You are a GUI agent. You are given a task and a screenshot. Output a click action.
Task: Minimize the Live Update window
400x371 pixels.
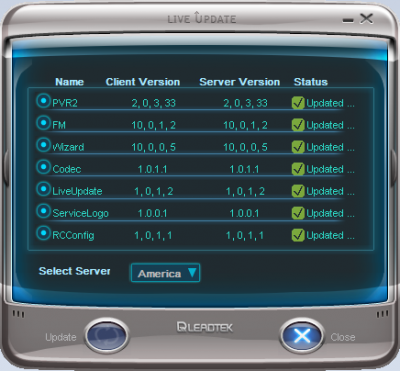tap(348, 20)
